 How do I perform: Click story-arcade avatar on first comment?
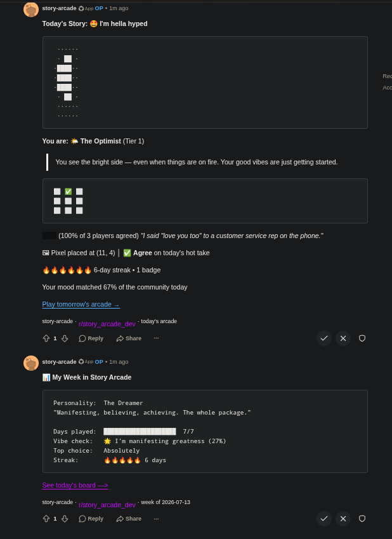31,10
